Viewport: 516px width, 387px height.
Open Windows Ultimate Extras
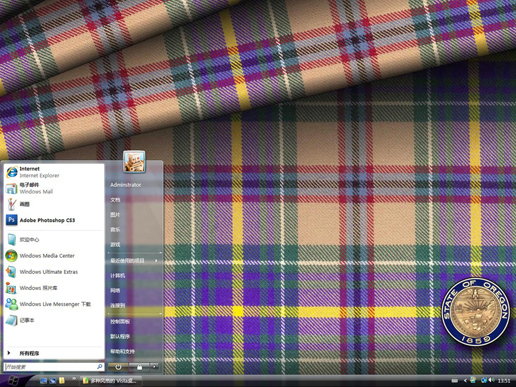[x=54, y=272]
